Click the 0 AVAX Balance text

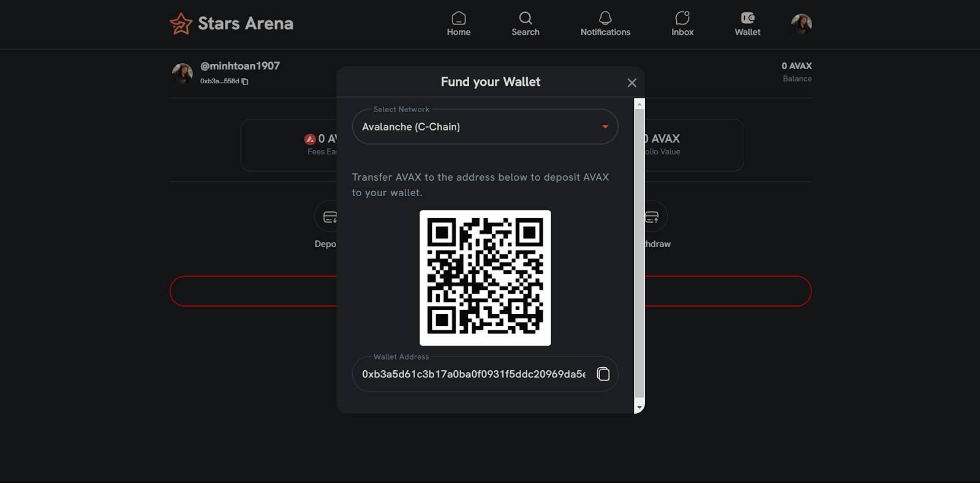(796, 71)
